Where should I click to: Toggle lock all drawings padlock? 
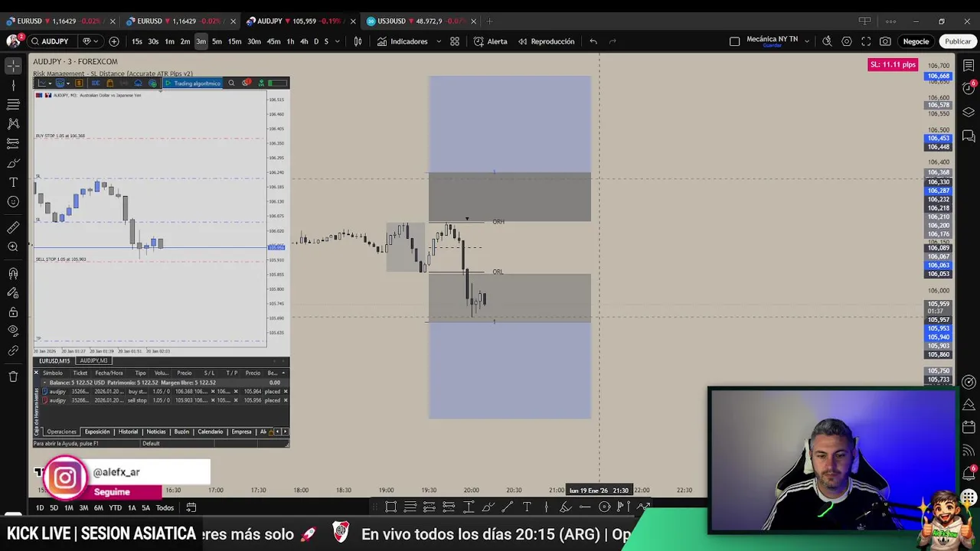pos(13,312)
